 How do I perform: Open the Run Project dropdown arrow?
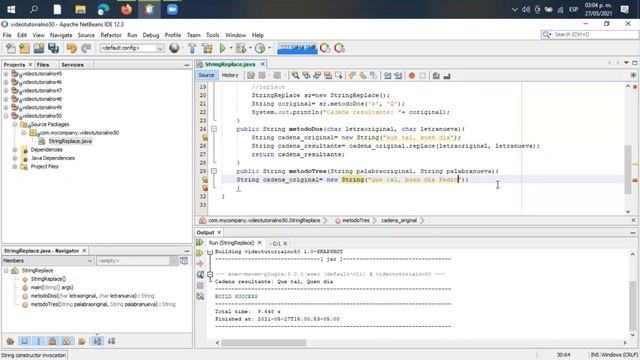[231, 48]
